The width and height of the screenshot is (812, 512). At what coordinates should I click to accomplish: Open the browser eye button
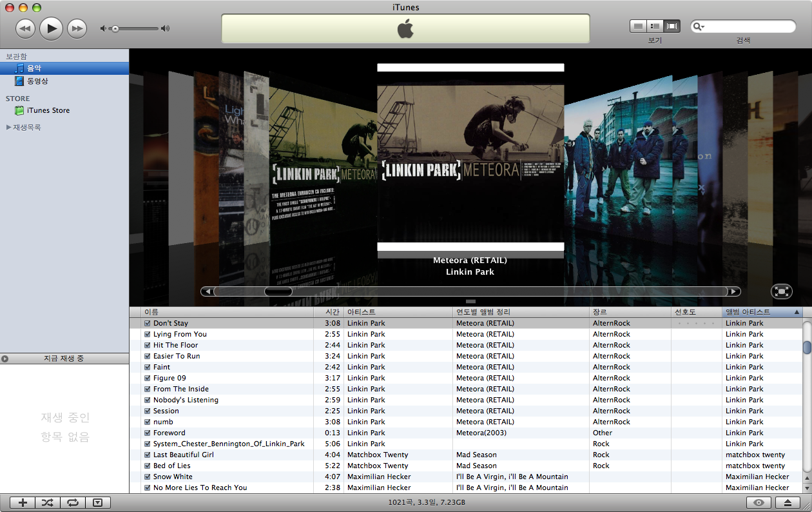pos(759,503)
